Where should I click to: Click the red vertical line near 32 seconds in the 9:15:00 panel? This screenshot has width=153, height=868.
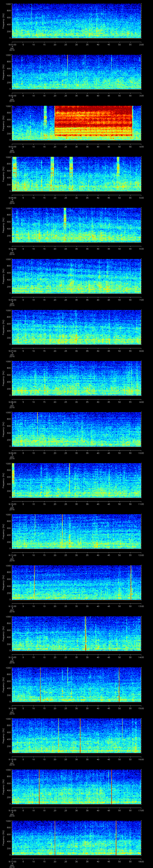click(80, 736)
